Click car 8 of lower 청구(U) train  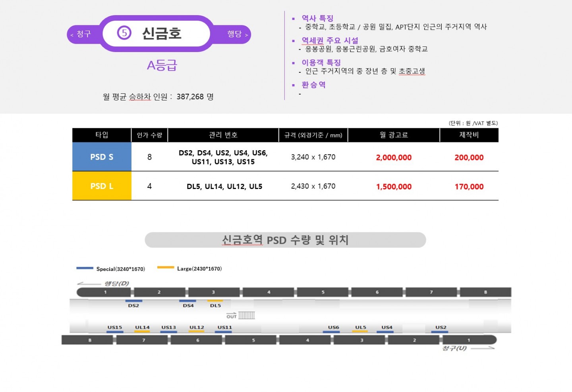pos(88,340)
